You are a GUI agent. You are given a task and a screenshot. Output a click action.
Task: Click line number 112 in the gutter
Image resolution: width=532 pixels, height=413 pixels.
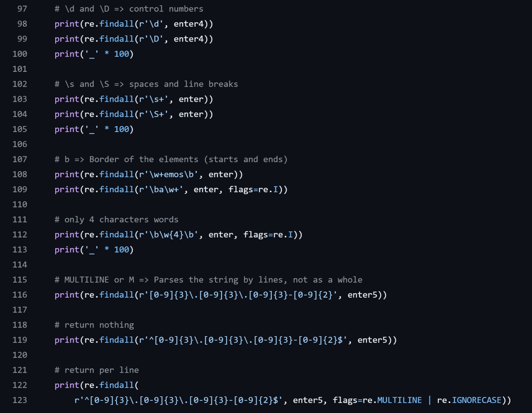pyautogui.click(x=20, y=234)
